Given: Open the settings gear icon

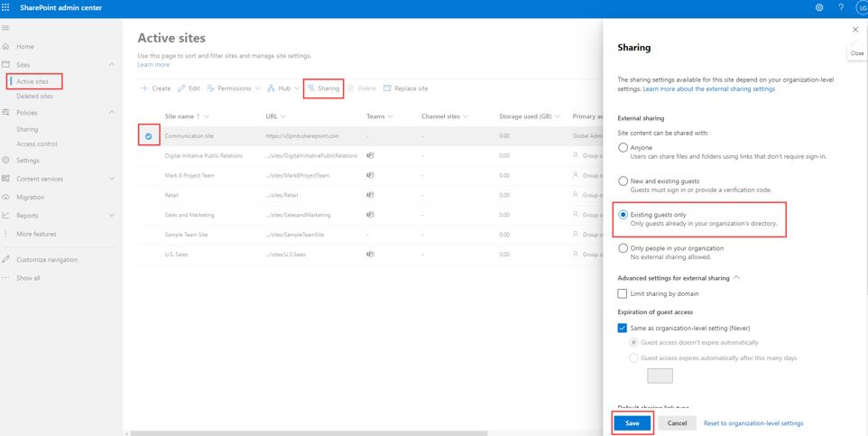Looking at the screenshot, I should pos(819,8).
